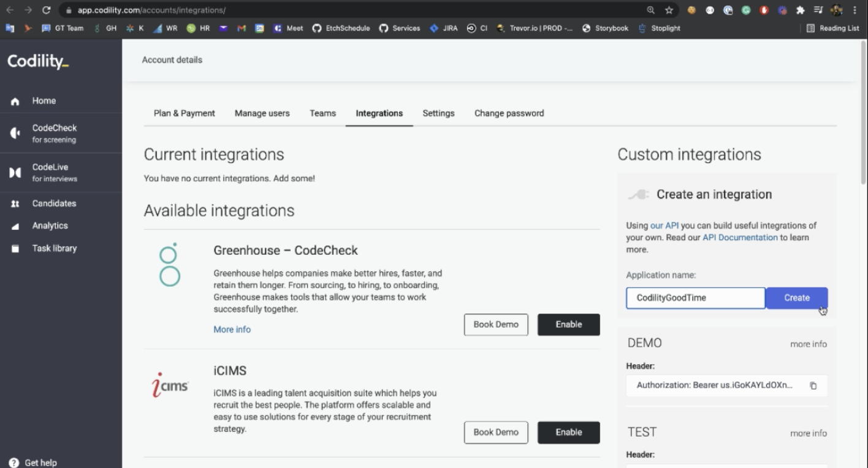The width and height of the screenshot is (868, 468).
Task: Book a demo for iCIMS
Action: pyautogui.click(x=495, y=432)
